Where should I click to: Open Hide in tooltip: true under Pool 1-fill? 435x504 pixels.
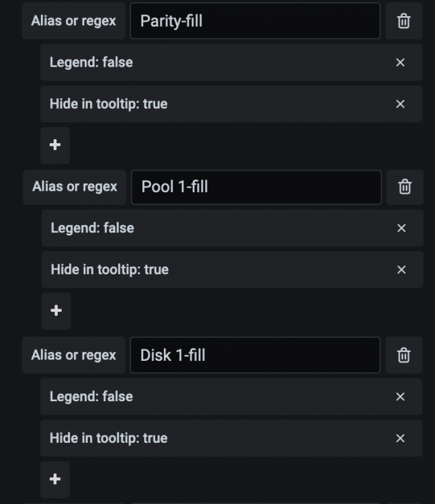[x=109, y=269]
